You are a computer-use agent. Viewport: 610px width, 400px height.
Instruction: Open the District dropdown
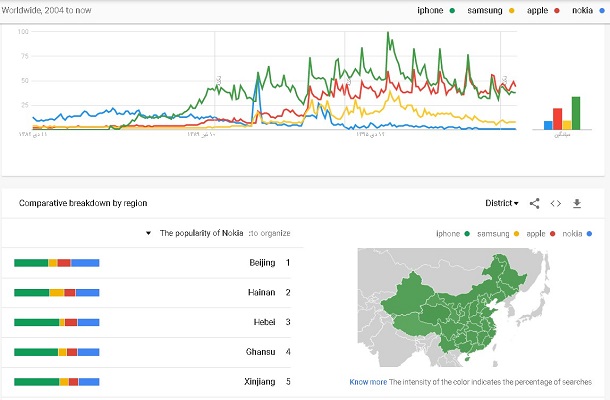(501, 203)
